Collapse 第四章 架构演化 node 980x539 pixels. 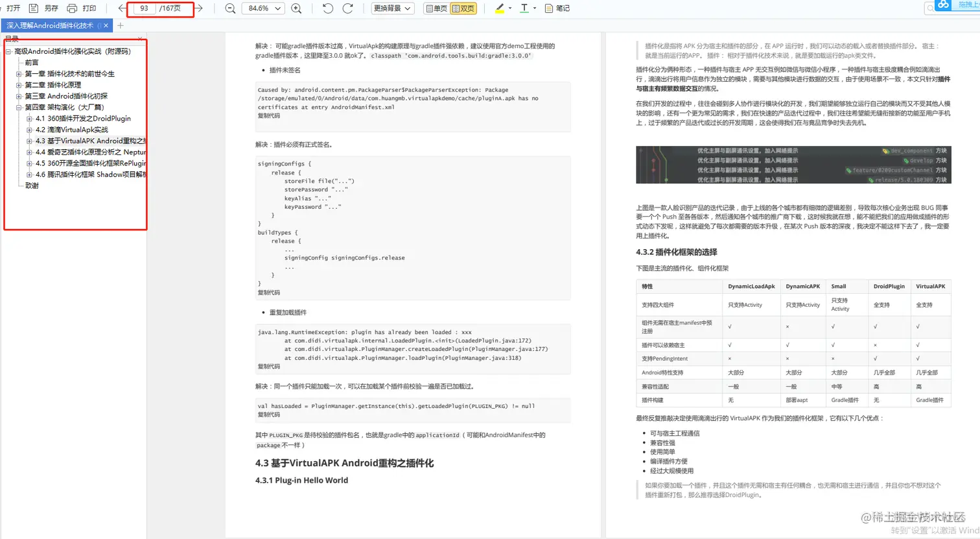19,108
